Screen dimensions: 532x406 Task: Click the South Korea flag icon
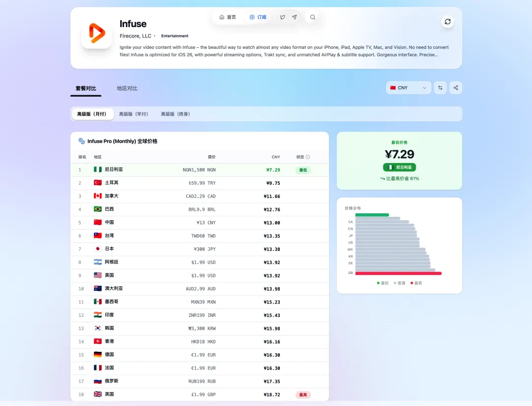(98, 328)
